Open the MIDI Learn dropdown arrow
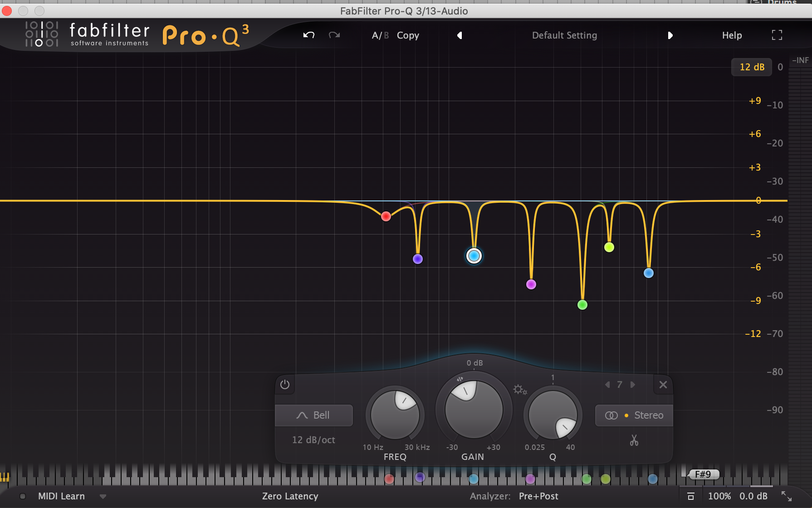Screen dimensions: 812x508 (x=103, y=497)
